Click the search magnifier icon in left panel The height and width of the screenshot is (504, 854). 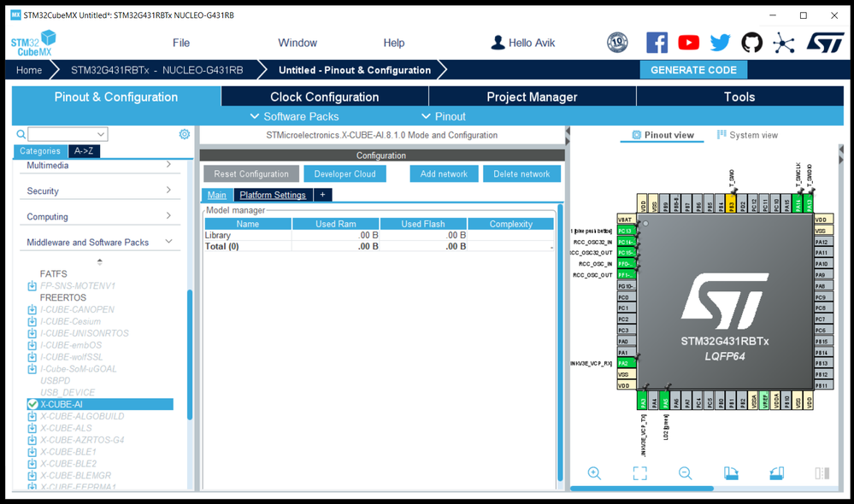pyautogui.click(x=21, y=134)
